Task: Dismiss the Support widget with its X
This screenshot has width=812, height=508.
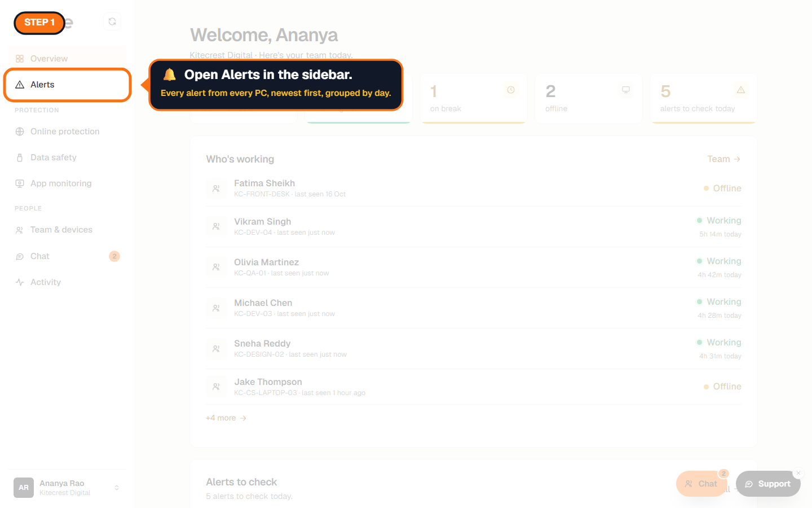Action: (x=798, y=473)
